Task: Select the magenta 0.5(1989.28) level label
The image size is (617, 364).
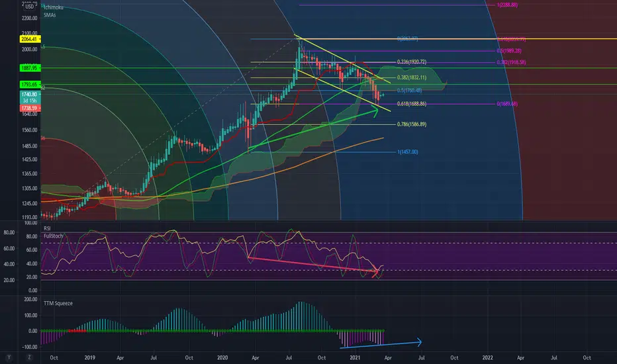Action: point(509,51)
